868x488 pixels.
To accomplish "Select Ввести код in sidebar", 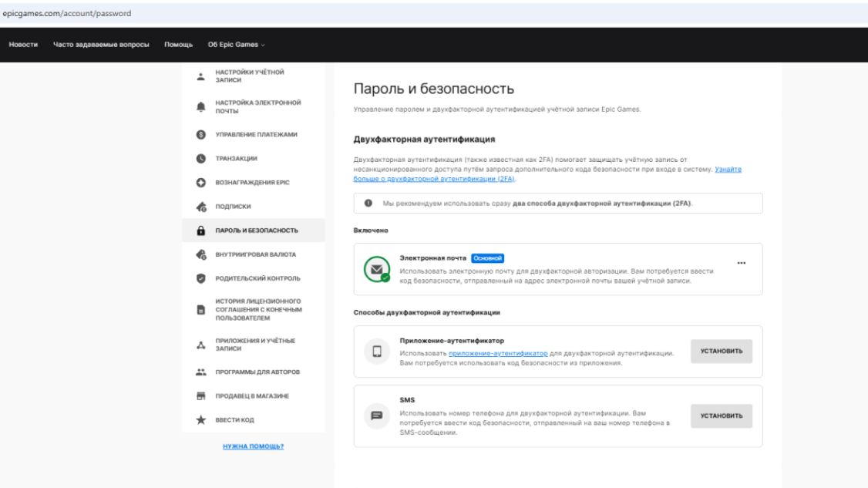I will pyautogui.click(x=254, y=420).
